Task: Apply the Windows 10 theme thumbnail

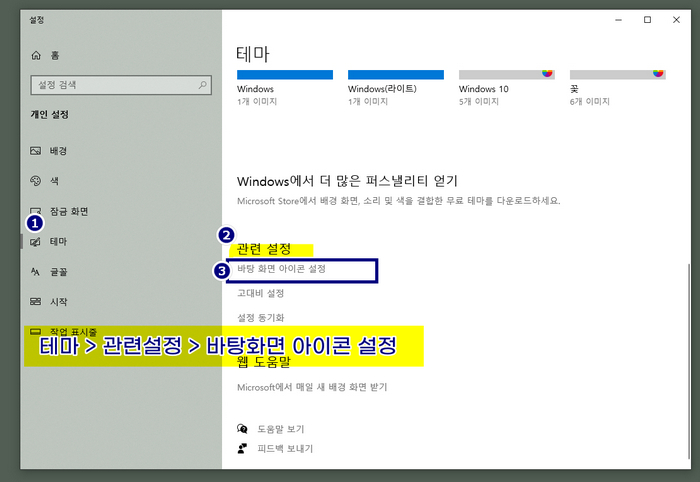Action: (x=507, y=75)
